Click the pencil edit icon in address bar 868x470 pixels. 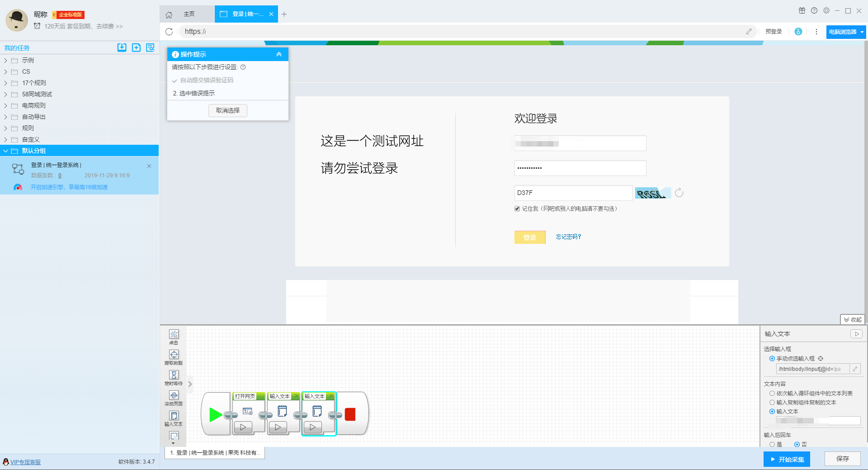(749, 32)
